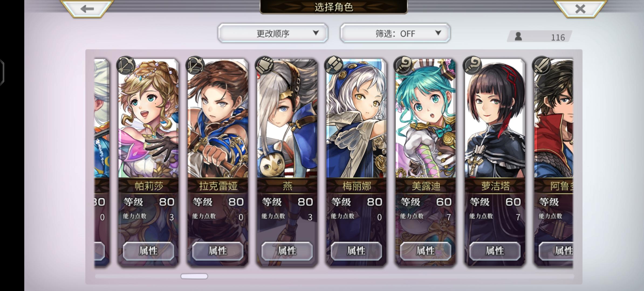Close the character selection screen
The width and height of the screenshot is (644, 291).
(x=580, y=8)
